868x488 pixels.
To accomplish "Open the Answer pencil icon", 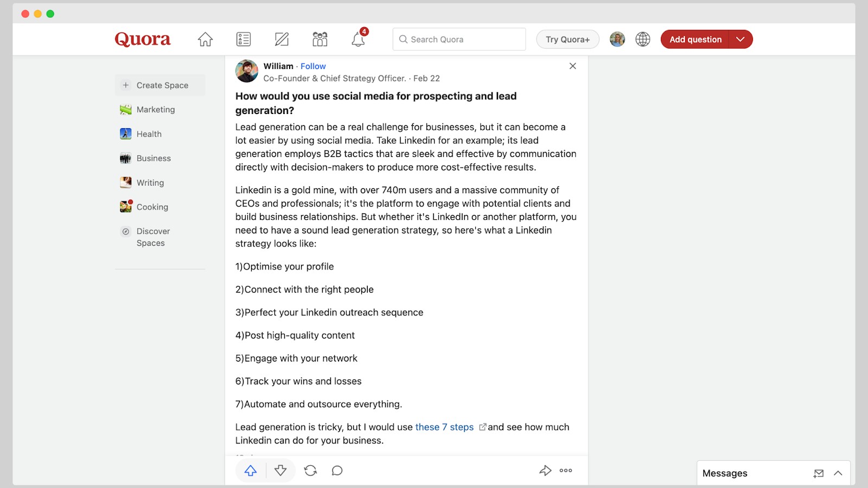I will point(282,39).
